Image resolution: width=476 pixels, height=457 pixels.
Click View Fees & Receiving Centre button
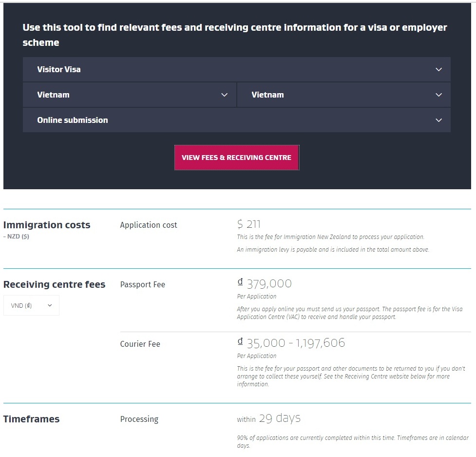click(237, 158)
